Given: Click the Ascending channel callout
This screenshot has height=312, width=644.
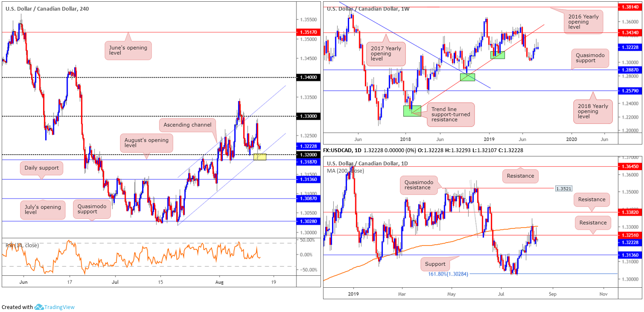Looking at the screenshot, I should tap(187, 125).
